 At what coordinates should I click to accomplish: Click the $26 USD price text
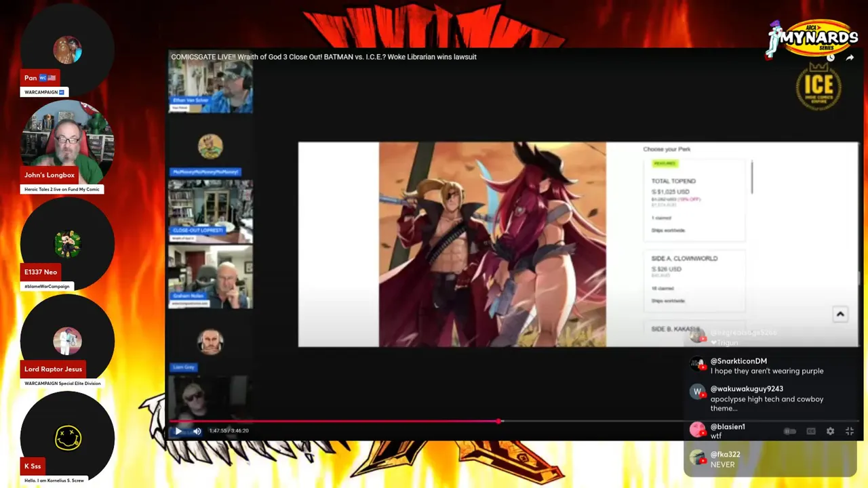point(667,269)
